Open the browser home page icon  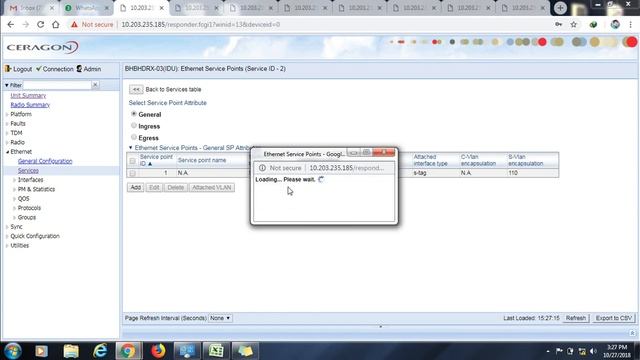pyautogui.click(x=56, y=24)
